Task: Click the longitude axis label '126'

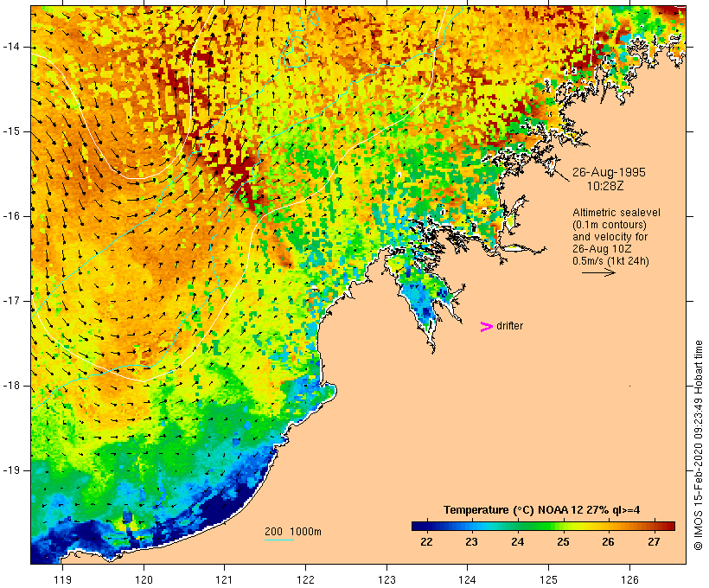Action: click(x=629, y=579)
